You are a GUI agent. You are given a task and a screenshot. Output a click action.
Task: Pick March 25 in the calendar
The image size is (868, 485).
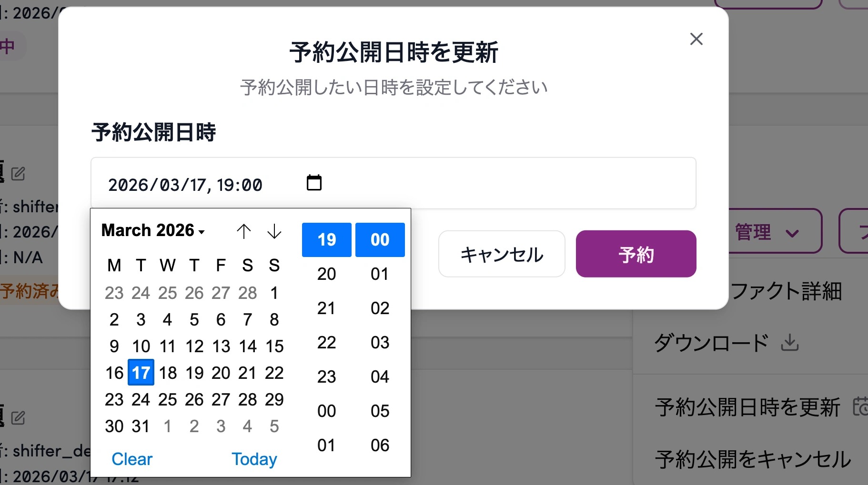click(168, 399)
